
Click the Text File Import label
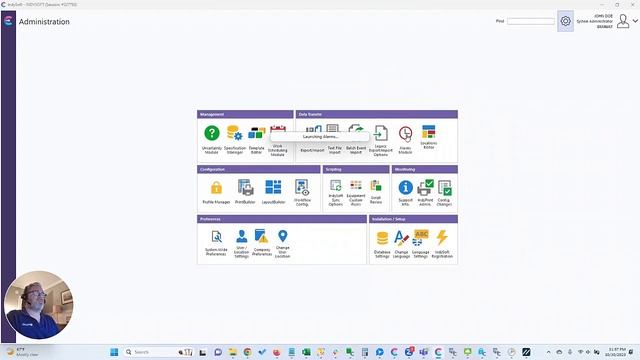click(335, 150)
